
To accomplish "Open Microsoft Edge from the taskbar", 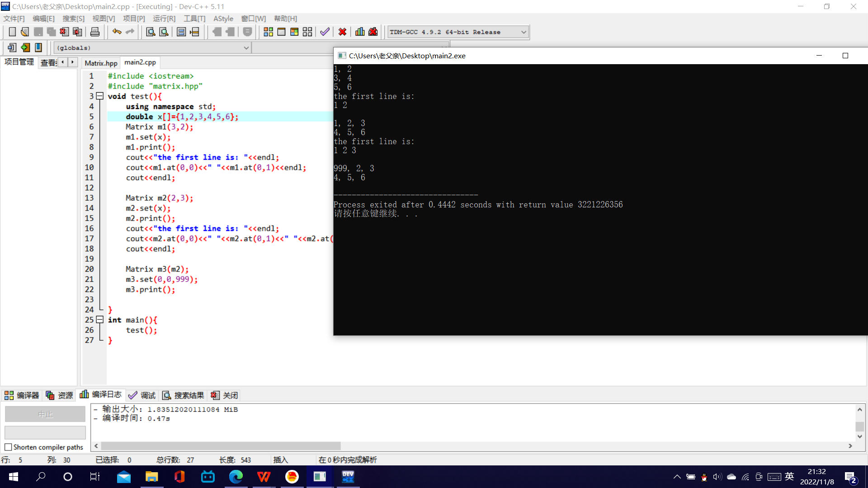I will coord(236,477).
